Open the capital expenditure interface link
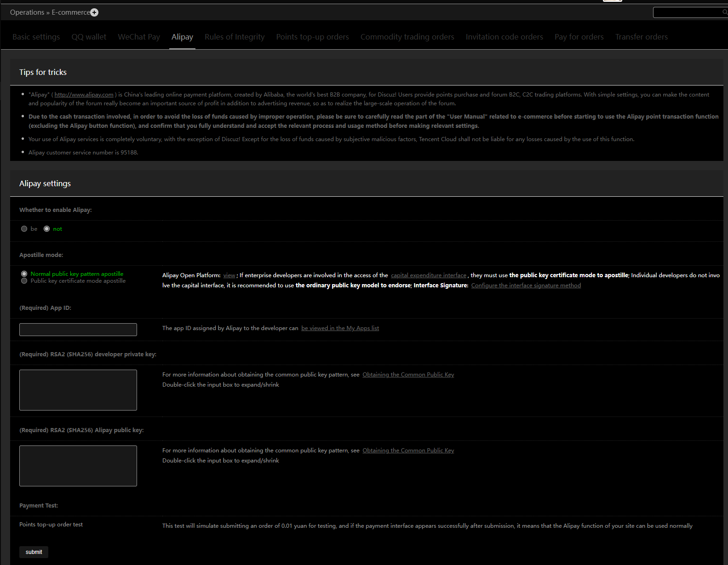The image size is (728, 565). 429,275
